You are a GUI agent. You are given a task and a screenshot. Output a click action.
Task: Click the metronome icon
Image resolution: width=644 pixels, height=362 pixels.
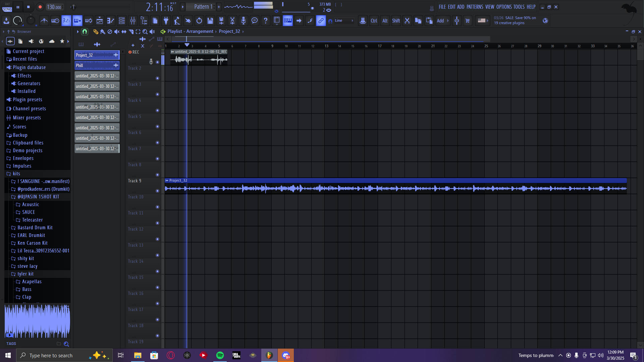pyautogui.click(x=44, y=21)
